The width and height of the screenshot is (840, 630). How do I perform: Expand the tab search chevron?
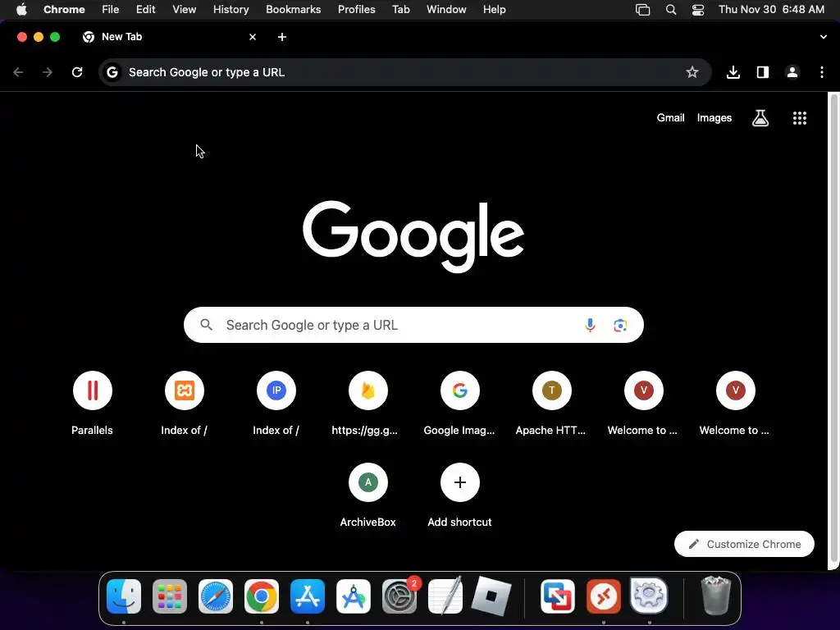pos(823,37)
